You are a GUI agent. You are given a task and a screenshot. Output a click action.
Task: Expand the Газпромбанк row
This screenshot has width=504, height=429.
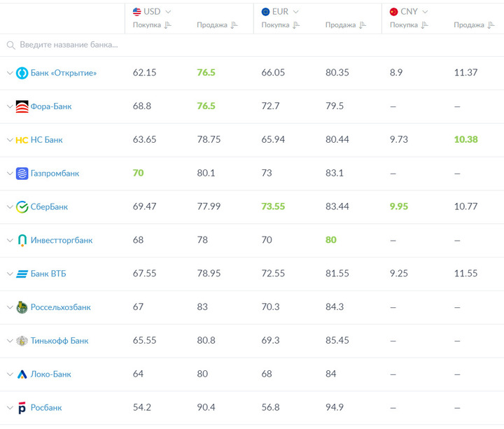tap(10, 174)
